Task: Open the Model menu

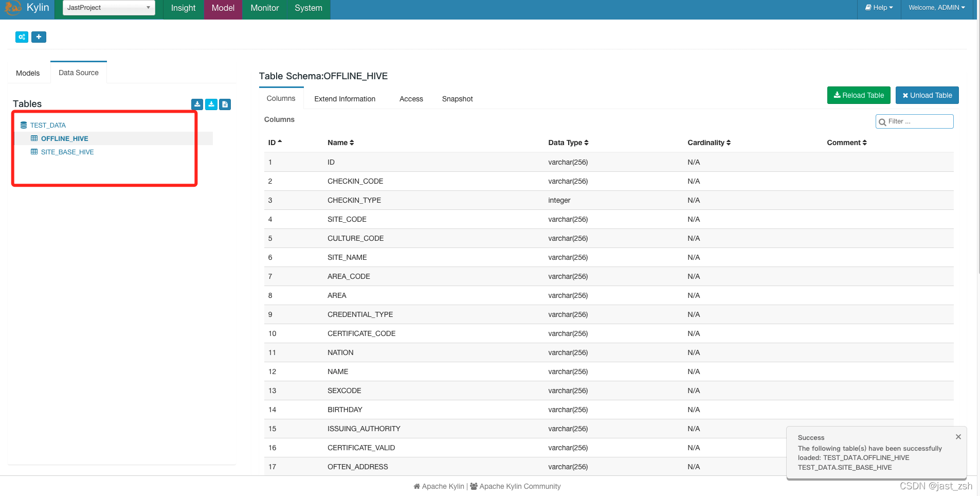Action: 223,8
